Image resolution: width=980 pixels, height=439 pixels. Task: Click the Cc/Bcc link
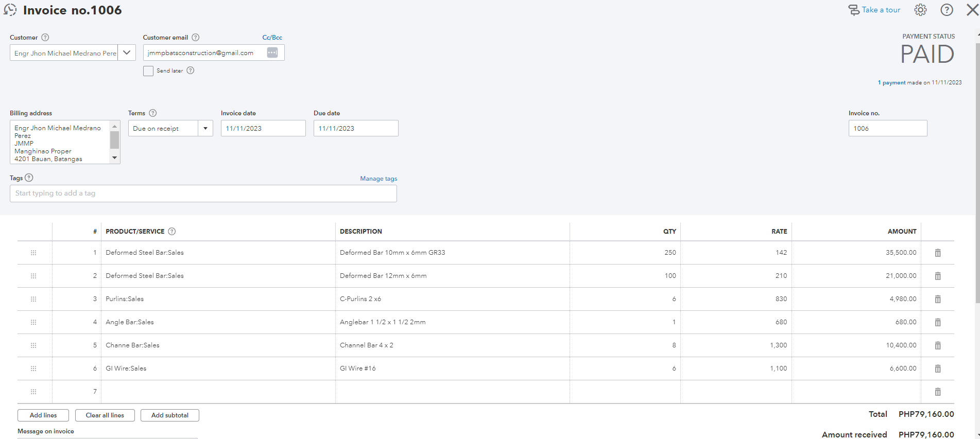(272, 38)
